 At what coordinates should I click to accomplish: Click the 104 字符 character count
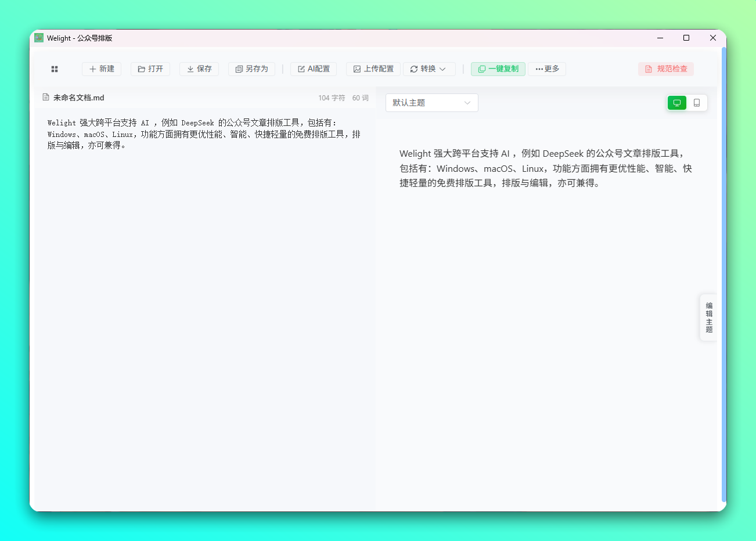click(x=332, y=98)
